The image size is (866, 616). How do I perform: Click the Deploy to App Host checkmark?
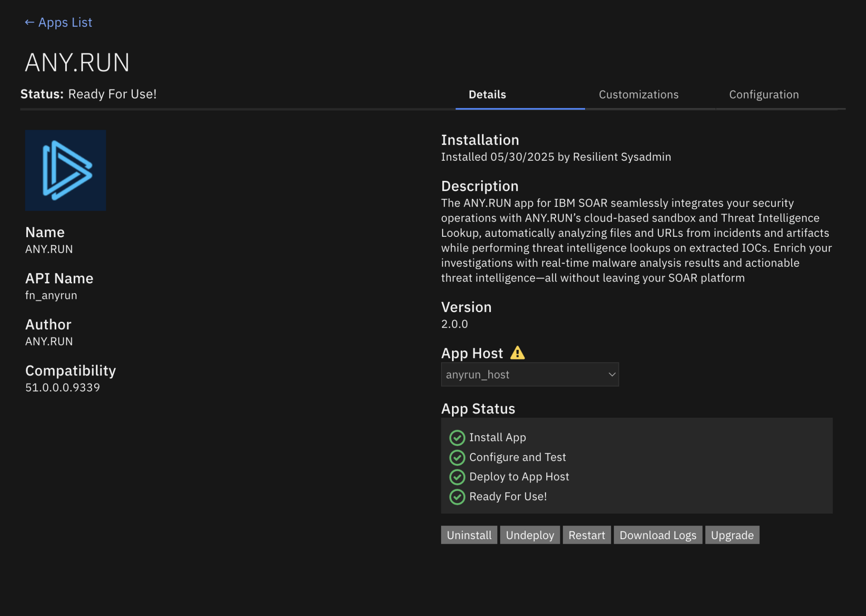(x=457, y=477)
